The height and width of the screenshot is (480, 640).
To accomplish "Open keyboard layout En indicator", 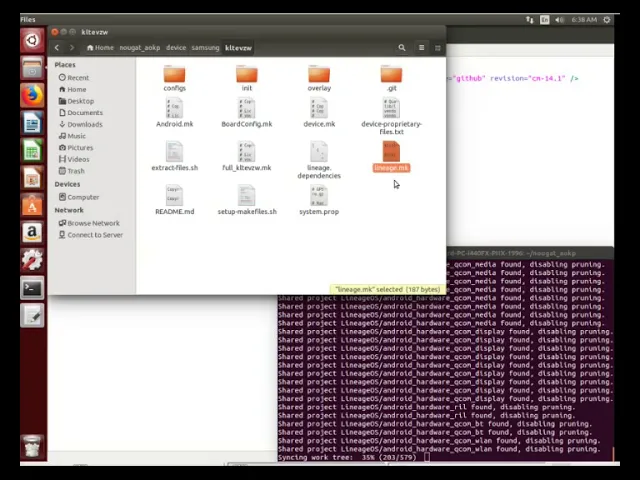I will (x=544, y=20).
